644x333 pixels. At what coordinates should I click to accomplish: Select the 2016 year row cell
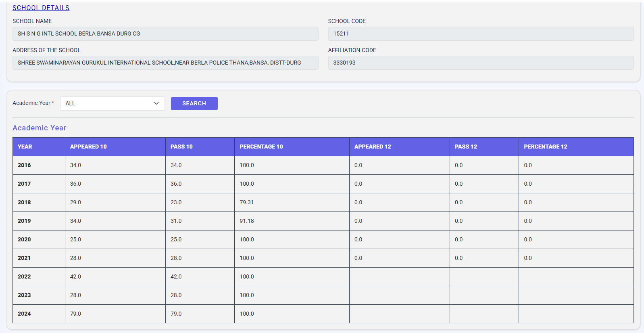point(24,165)
